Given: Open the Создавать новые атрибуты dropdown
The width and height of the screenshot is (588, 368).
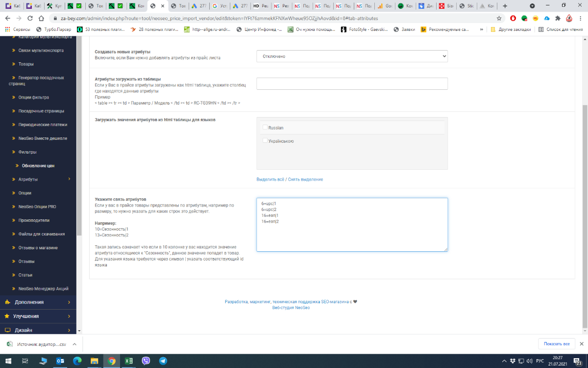Looking at the screenshot, I should coord(352,56).
